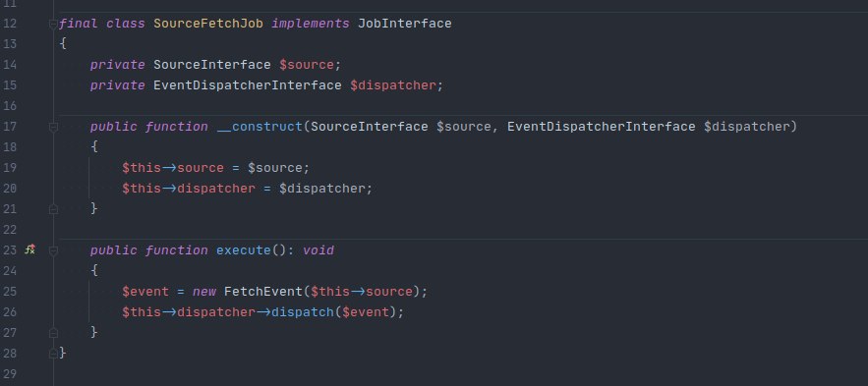Click the 'final' keyword on line 12

(78, 24)
